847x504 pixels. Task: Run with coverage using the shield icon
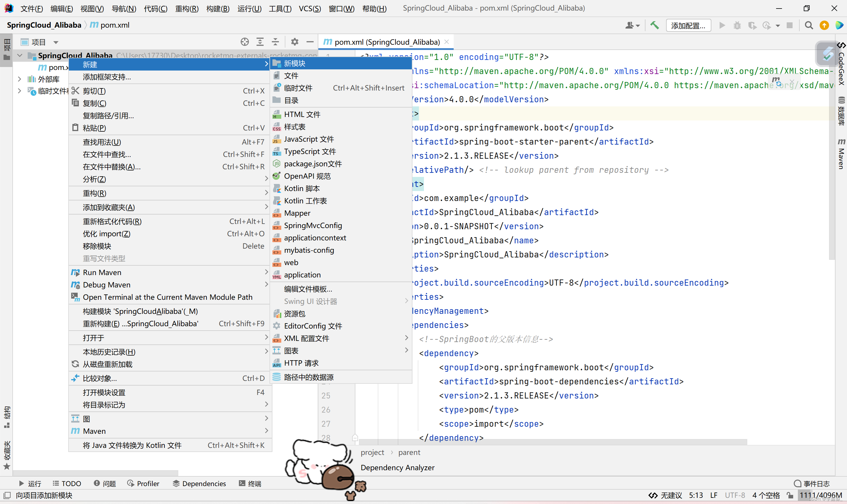[752, 25]
